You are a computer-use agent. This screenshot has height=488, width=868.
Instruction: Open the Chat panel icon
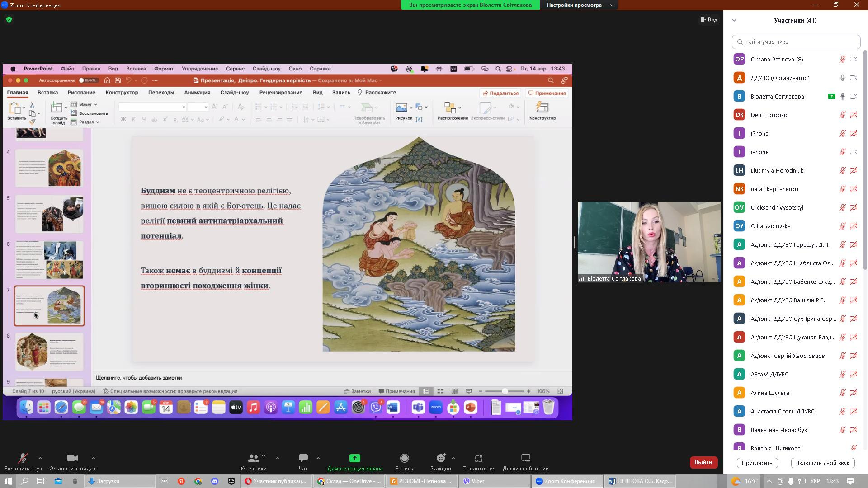(x=303, y=458)
